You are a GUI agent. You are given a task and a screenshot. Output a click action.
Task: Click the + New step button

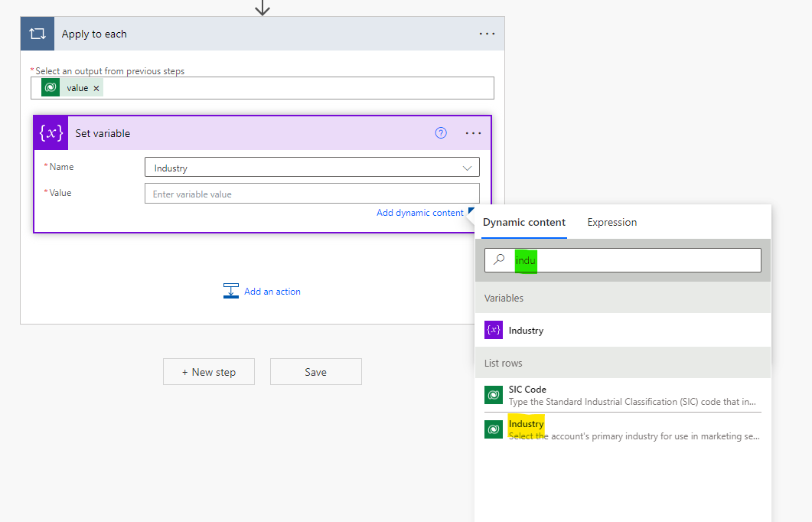point(208,371)
